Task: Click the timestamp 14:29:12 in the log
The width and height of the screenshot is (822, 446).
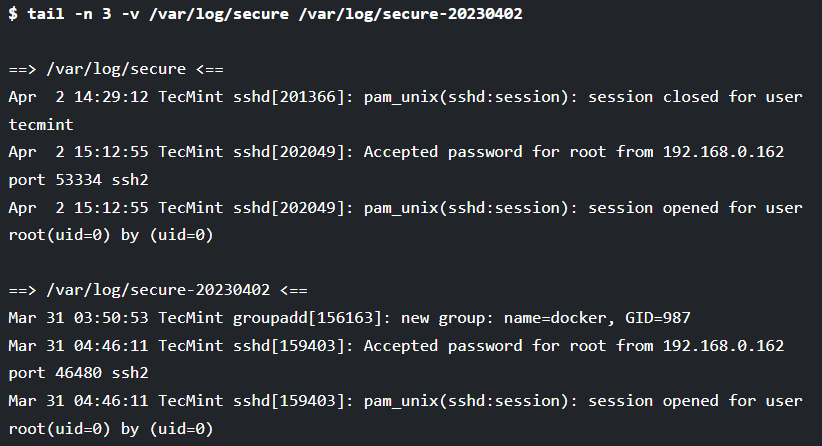Action: click(x=111, y=97)
